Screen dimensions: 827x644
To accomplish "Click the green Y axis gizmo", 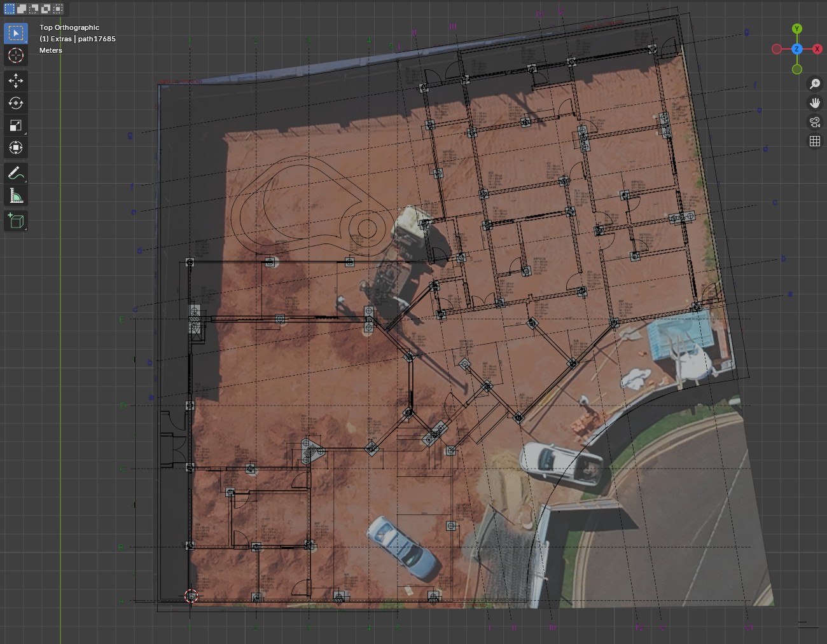I will (x=797, y=29).
